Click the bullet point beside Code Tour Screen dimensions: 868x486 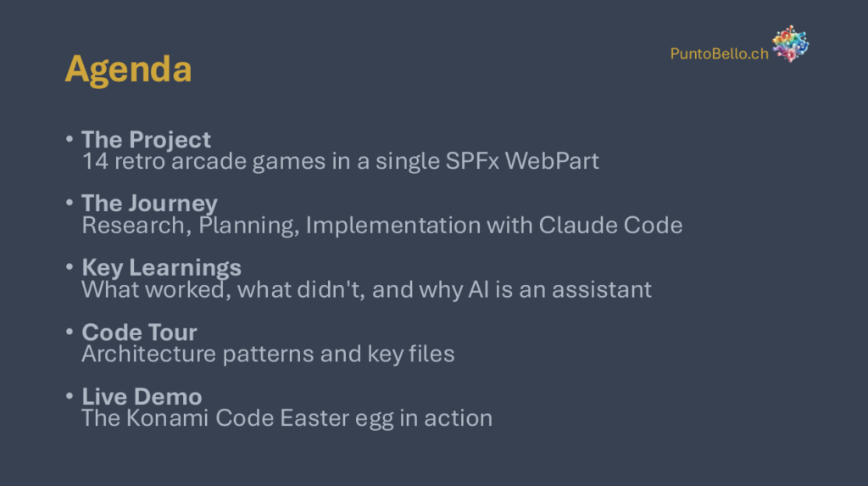tap(69, 332)
